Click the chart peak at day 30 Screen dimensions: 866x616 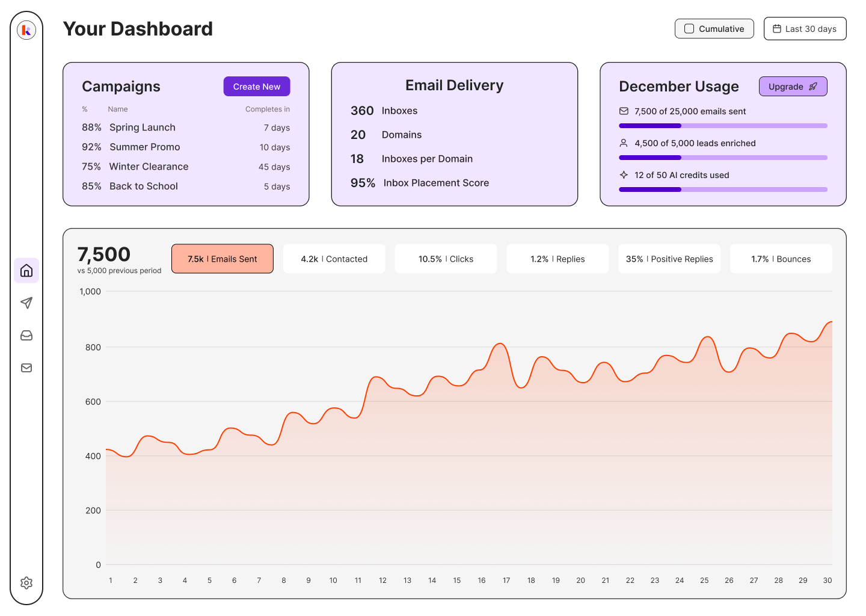pyautogui.click(x=831, y=322)
